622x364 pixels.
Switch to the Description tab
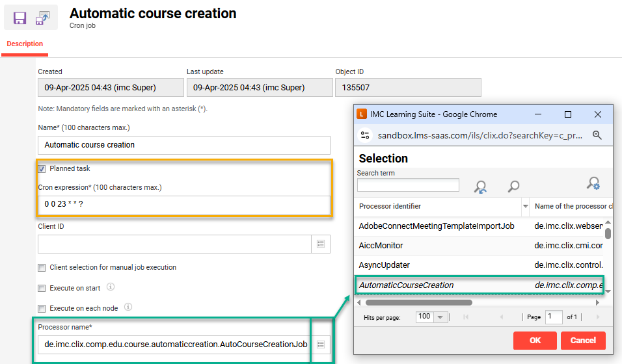pyautogui.click(x=25, y=44)
